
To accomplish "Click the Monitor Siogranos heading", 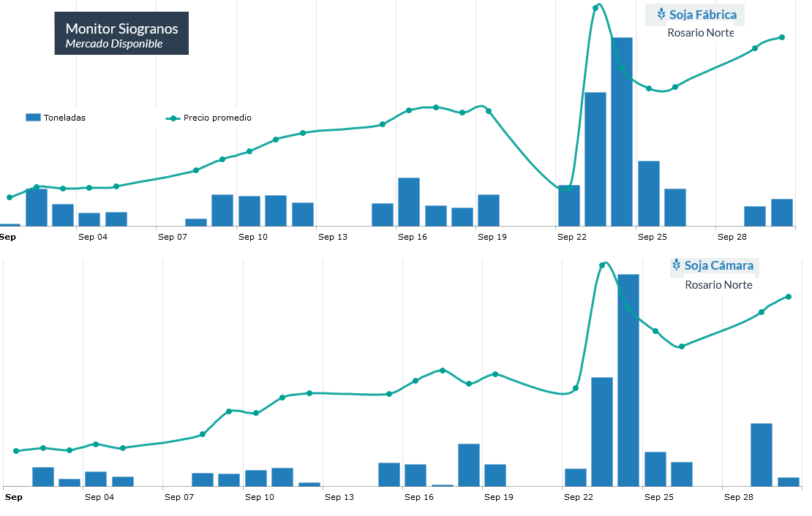I will 121,29.
